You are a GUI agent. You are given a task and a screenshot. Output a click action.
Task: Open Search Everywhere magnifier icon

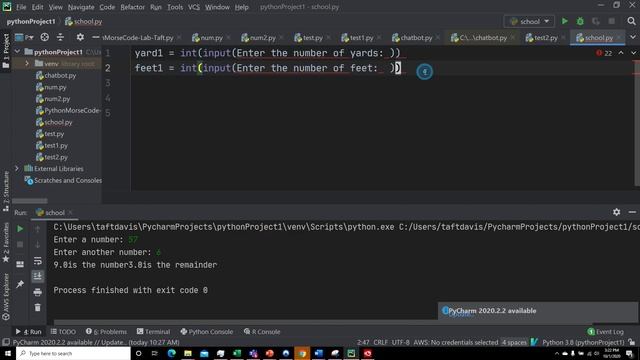tap(631, 21)
